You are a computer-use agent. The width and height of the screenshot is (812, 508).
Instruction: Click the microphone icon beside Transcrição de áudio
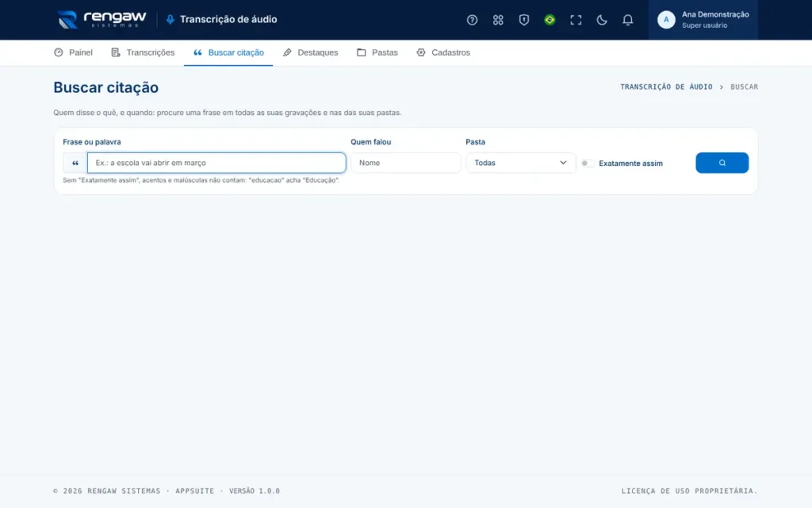tap(170, 20)
